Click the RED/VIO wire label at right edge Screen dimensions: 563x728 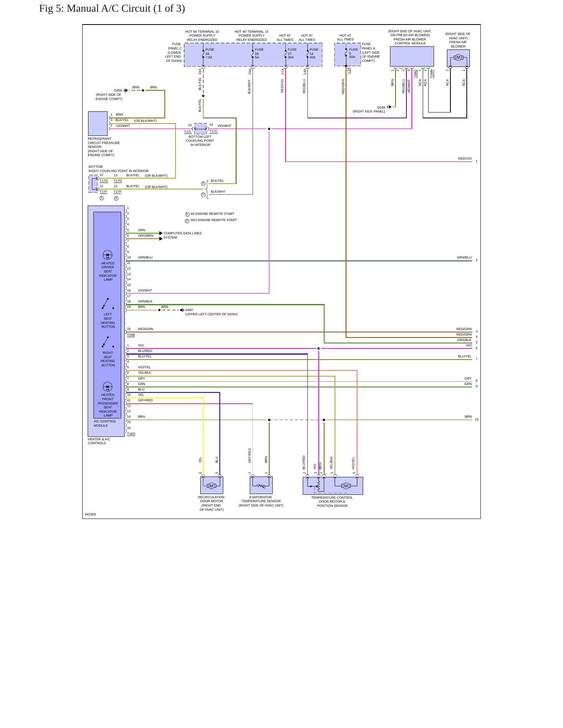pyautogui.click(x=464, y=158)
